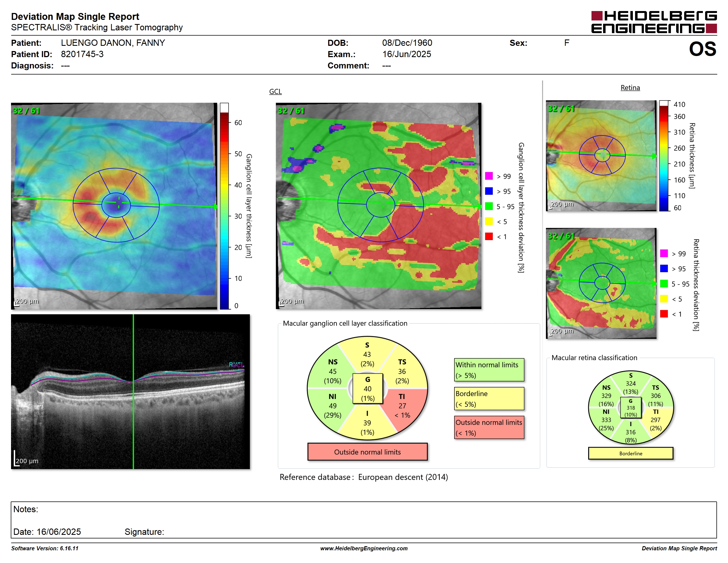Click the red < 1 swatch in GCL deviation legend

click(x=489, y=237)
